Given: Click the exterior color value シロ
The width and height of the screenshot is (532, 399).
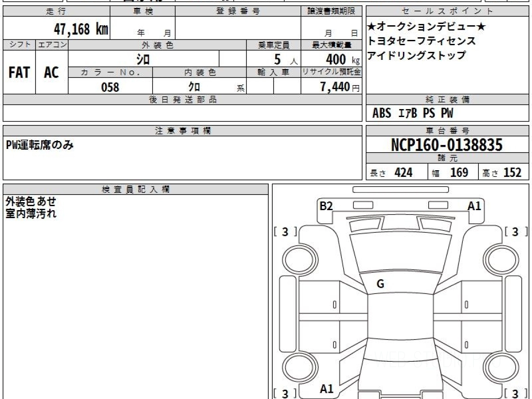Looking at the screenshot, I should click(142, 59).
